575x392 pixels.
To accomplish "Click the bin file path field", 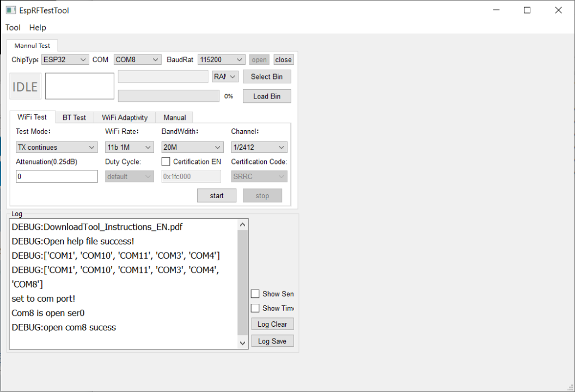I will point(163,77).
